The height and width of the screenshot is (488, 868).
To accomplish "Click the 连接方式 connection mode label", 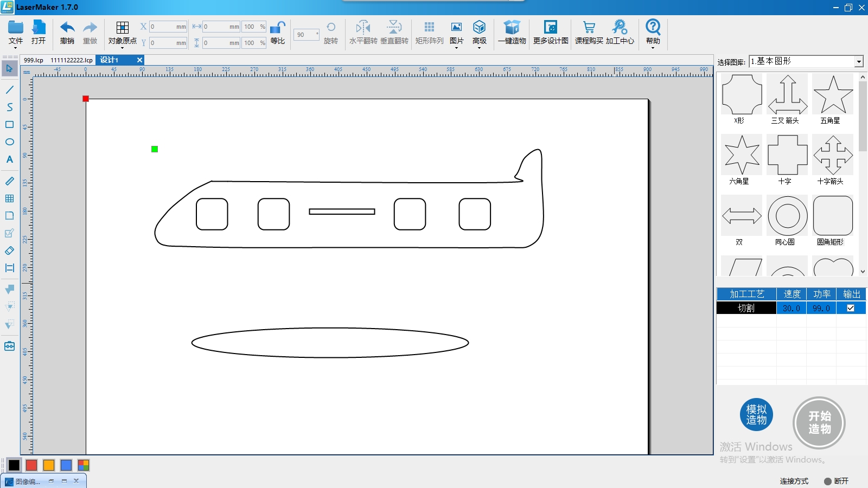I will coord(794,481).
